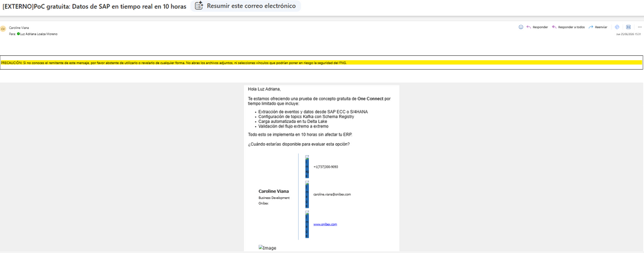The width and height of the screenshot is (644, 253).
Task: Click sender name Caroline Viana in header
Action: point(19,28)
